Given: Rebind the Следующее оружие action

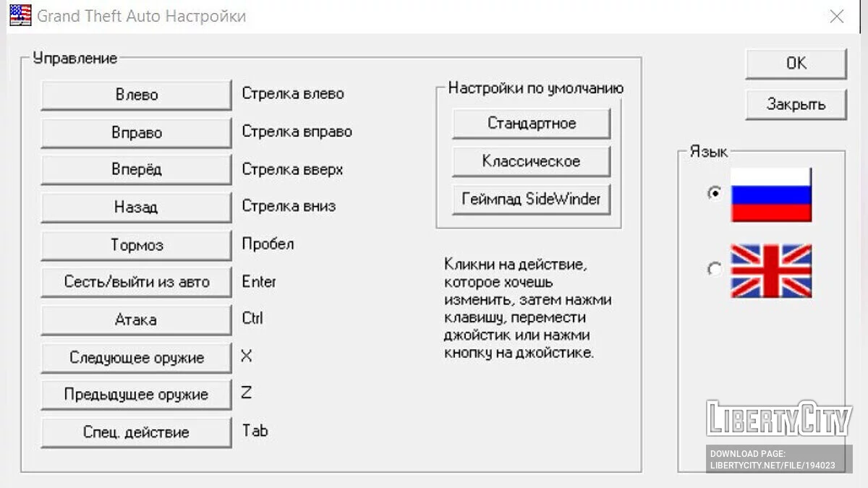Looking at the screenshot, I should [136, 357].
